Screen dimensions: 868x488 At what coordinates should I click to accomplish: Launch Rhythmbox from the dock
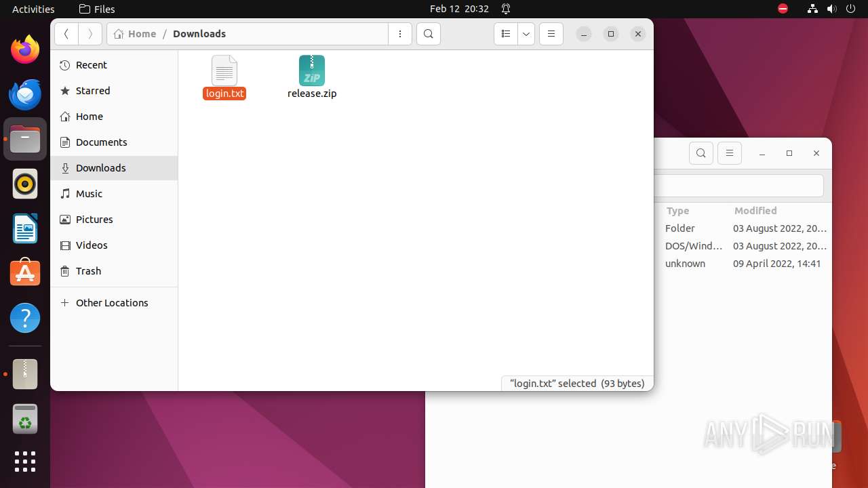point(25,184)
